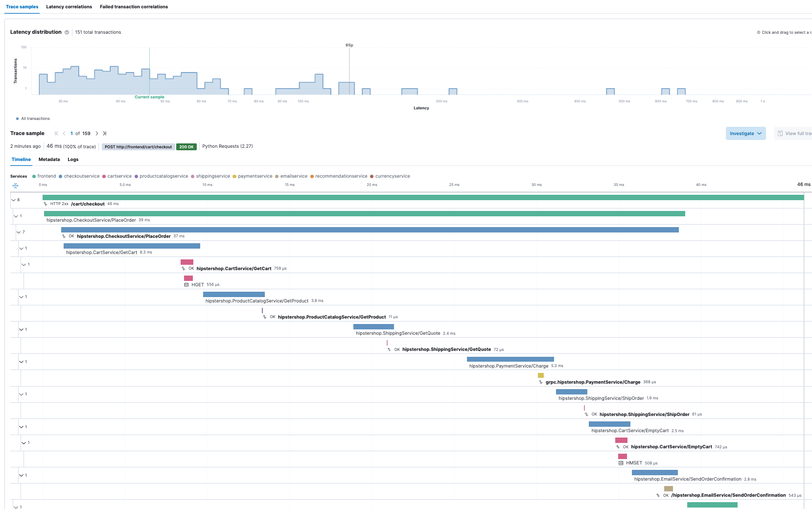The image size is (812, 509).
Task: Toggle the frontend service legend dot
Action: tap(34, 176)
